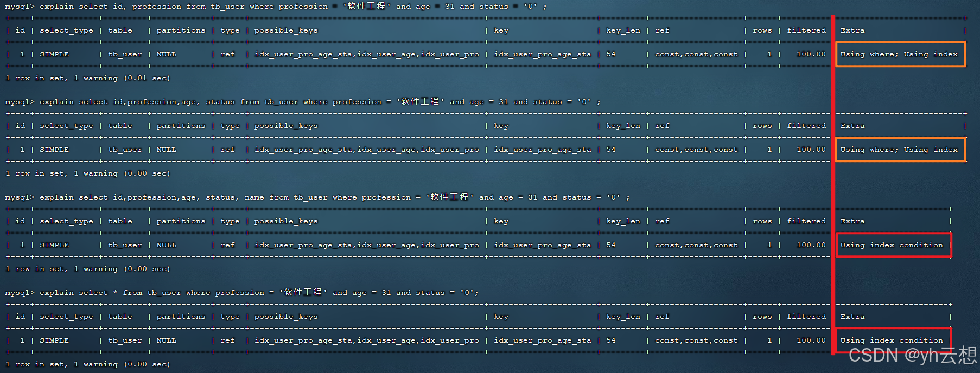Click 'Using index condition' under the select * query
This screenshot has width=980, height=373.
pos(892,340)
